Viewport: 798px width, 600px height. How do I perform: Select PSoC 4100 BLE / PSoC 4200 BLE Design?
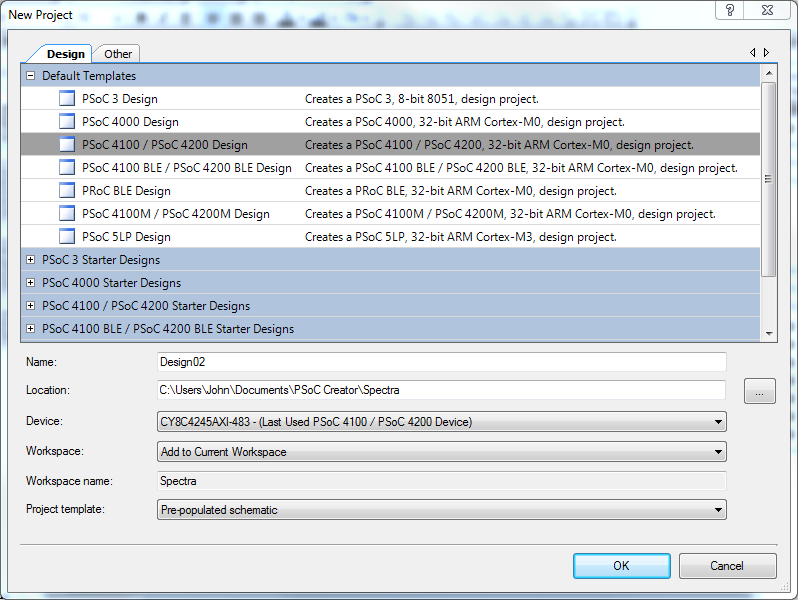coord(187,167)
